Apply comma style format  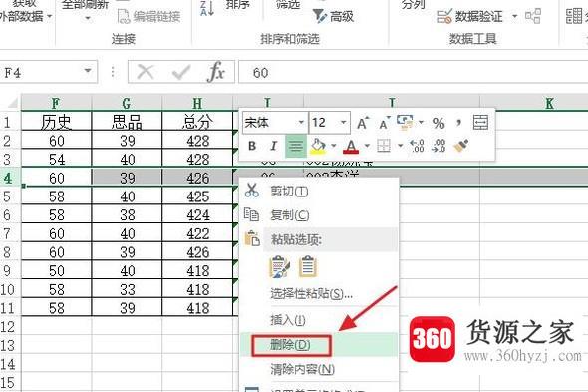[459, 123]
